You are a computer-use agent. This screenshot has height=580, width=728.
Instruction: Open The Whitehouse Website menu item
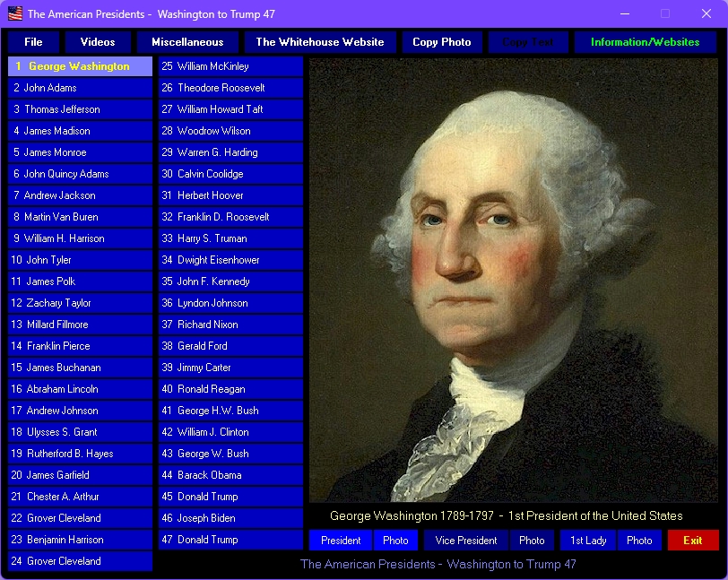click(x=320, y=42)
